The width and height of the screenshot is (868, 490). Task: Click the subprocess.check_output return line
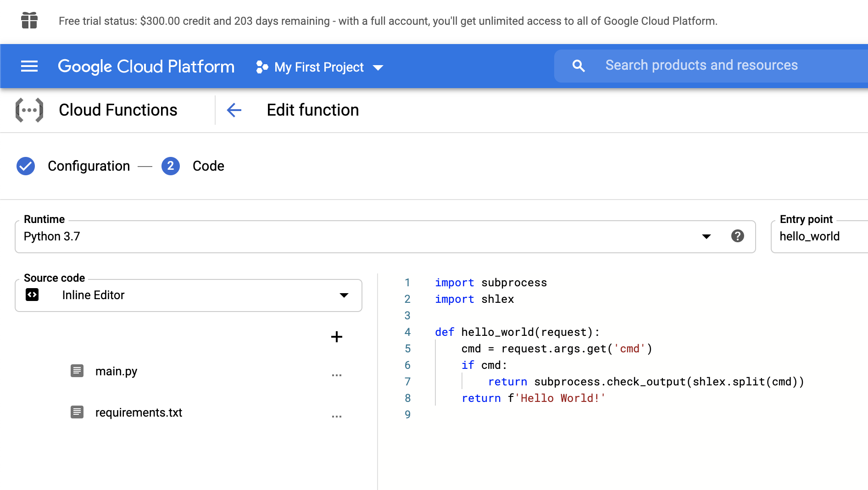pos(646,382)
